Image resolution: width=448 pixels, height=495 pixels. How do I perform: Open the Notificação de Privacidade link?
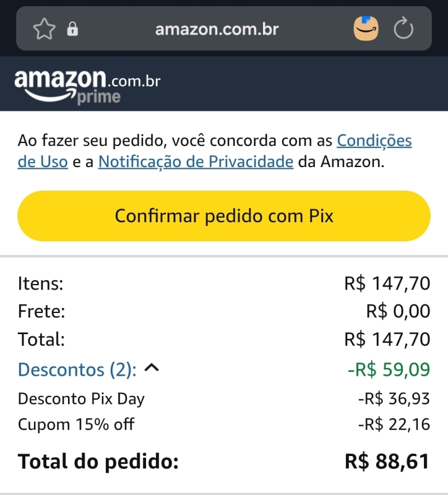(x=196, y=162)
